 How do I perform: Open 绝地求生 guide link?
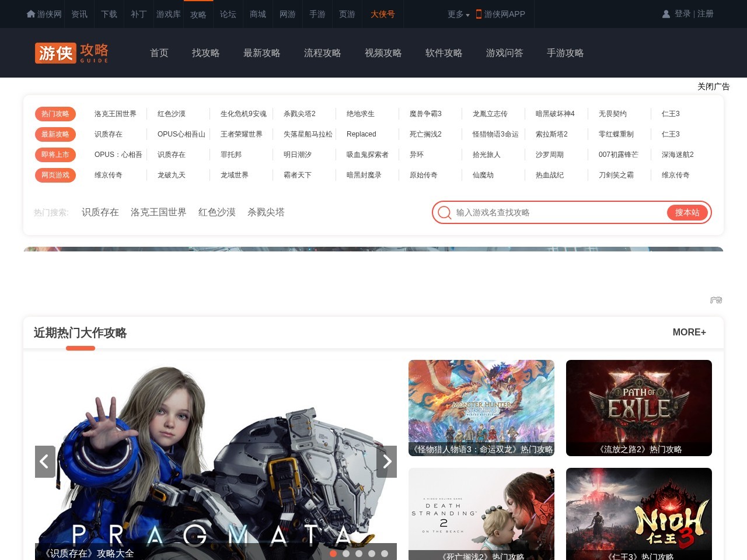click(361, 114)
